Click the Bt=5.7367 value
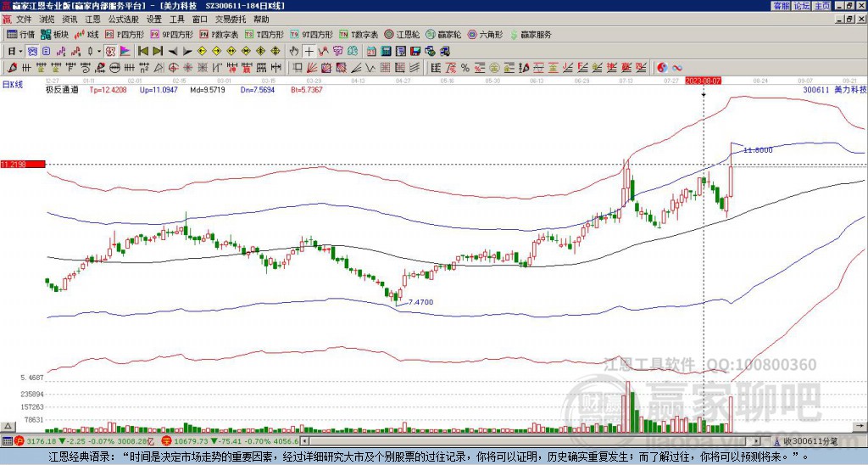This screenshot has width=868, height=465. coord(306,89)
